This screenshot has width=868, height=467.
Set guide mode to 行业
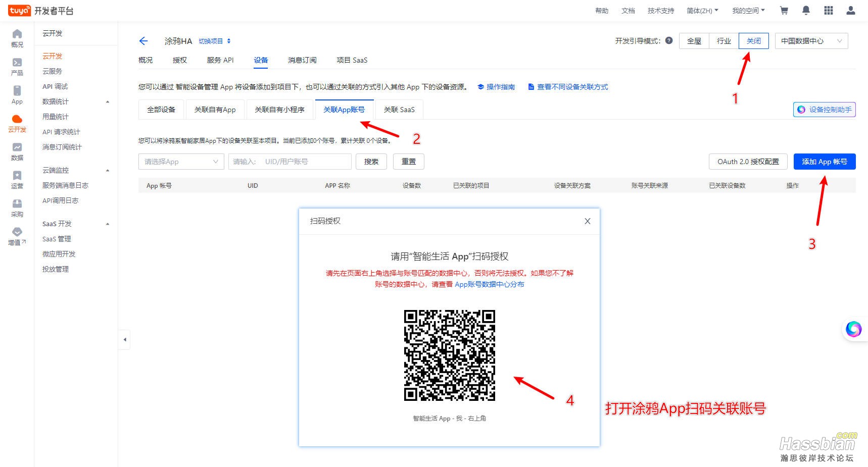coord(724,41)
